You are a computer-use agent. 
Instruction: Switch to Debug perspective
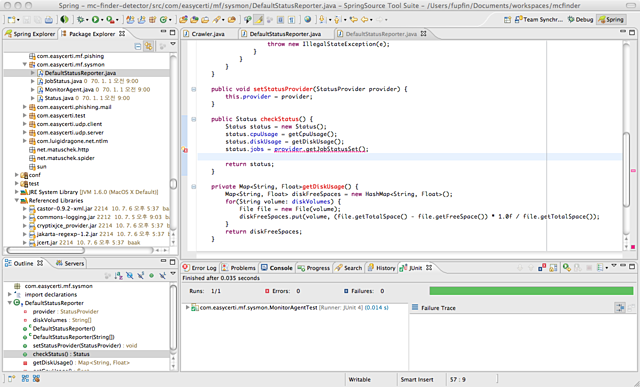pos(580,19)
